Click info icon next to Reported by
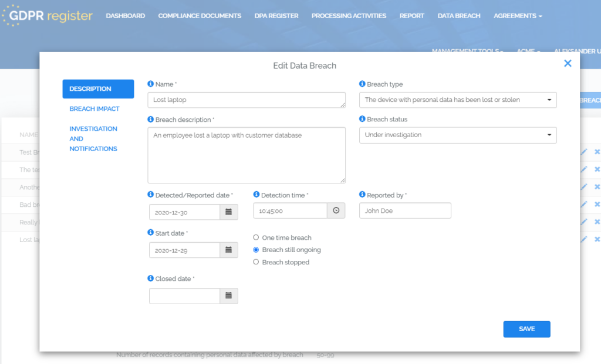The width and height of the screenshot is (601, 364). click(362, 195)
